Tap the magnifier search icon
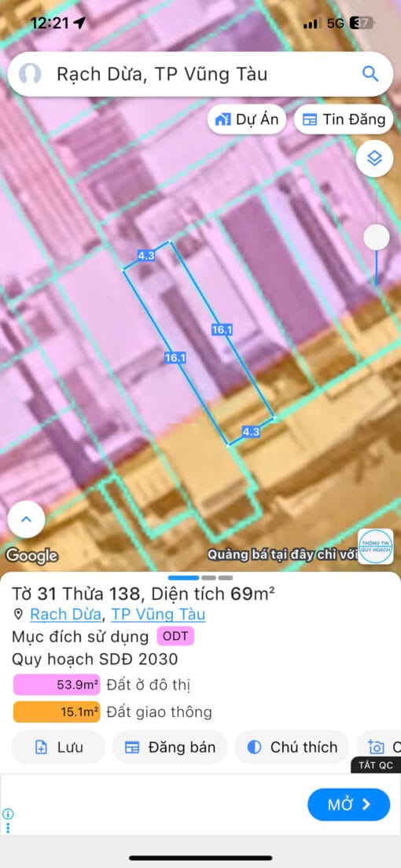 pyautogui.click(x=370, y=74)
